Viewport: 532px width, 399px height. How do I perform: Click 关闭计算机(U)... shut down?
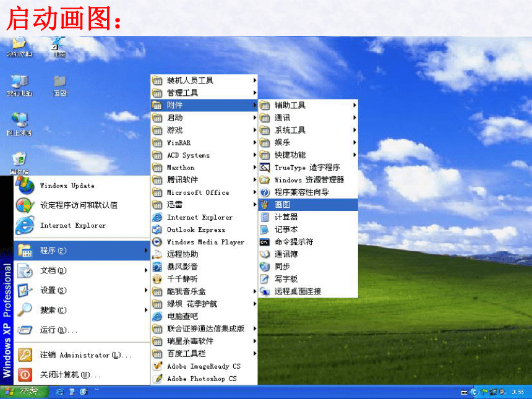[82, 375]
